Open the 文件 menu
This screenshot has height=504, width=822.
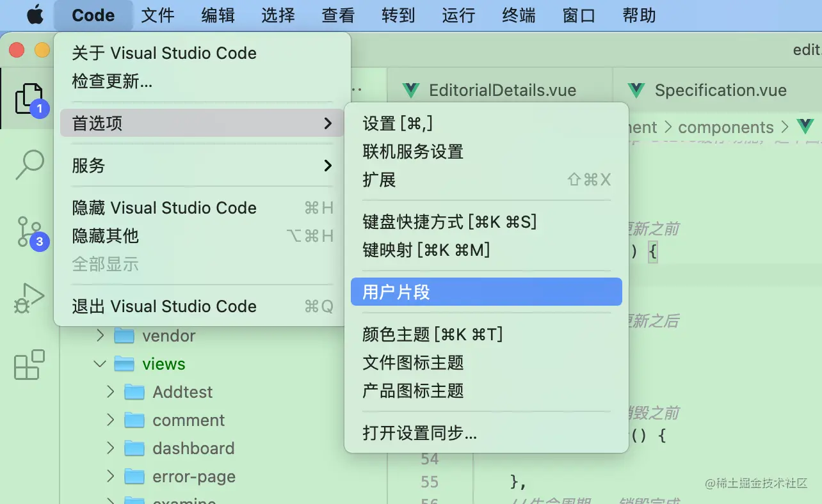point(157,15)
